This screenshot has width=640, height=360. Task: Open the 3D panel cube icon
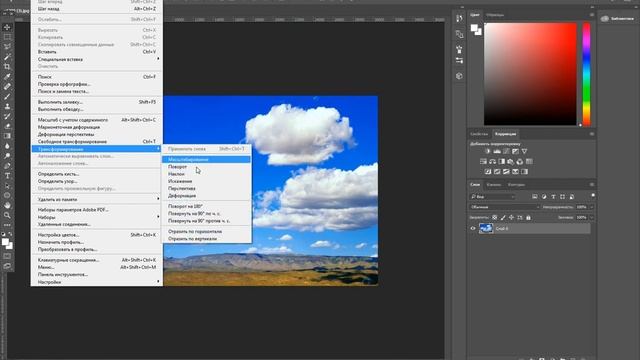459,76
